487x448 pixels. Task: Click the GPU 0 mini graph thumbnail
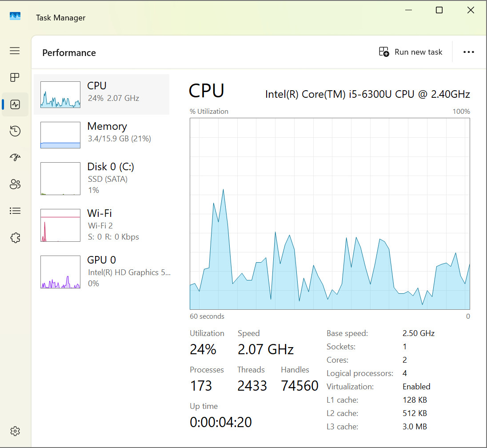click(x=60, y=272)
